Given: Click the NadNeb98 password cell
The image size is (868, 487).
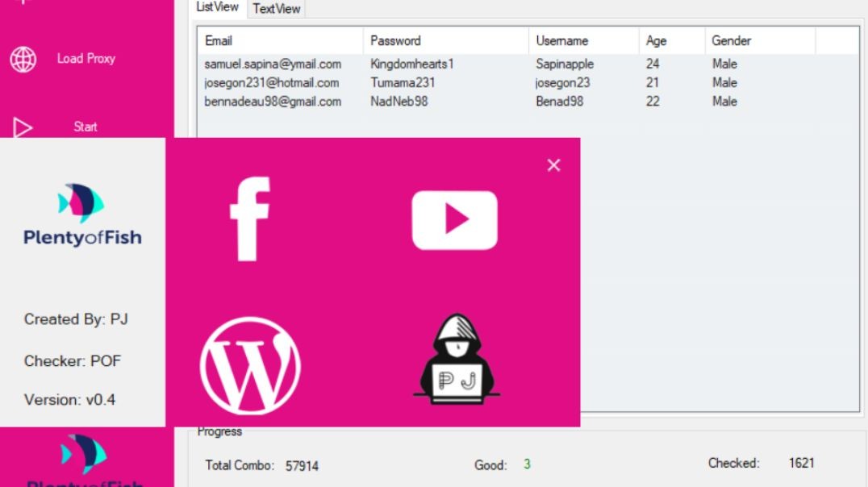Looking at the screenshot, I should [x=399, y=102].
